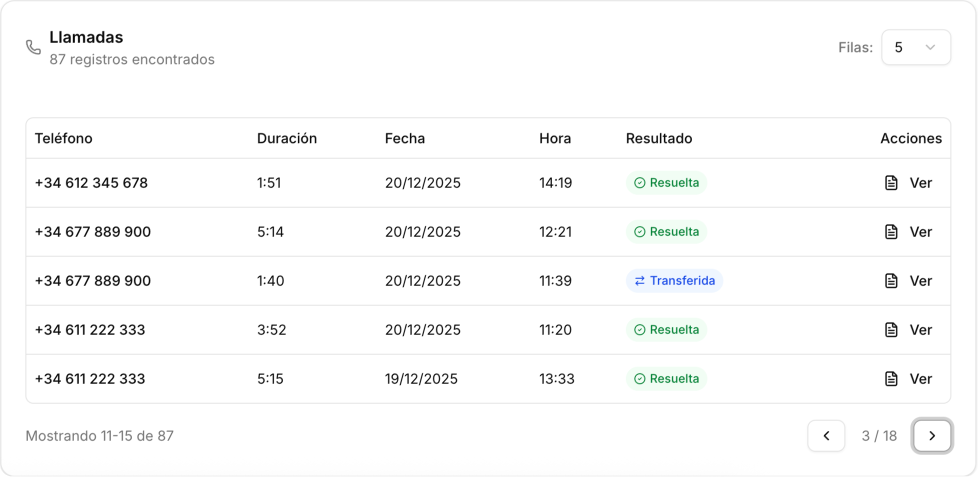Click Resuelta badge on the 14:19 row

tap(666, 183)
